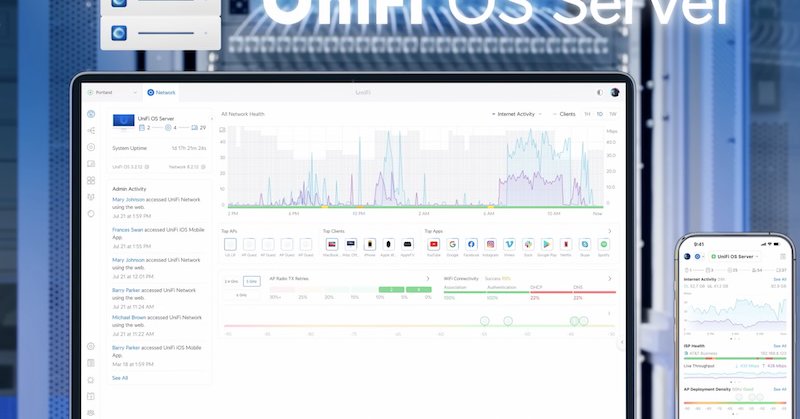Screen dimensions: 800x419
Task: Click the red DHCP connectivity bar
Action: [x=552, y=292]
